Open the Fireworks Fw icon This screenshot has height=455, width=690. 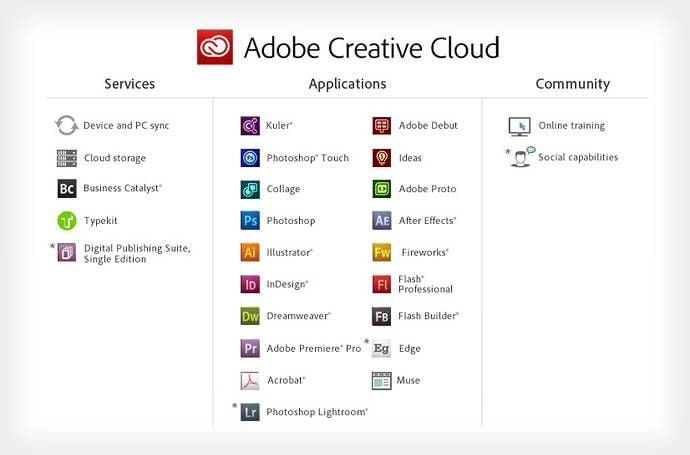381,252
